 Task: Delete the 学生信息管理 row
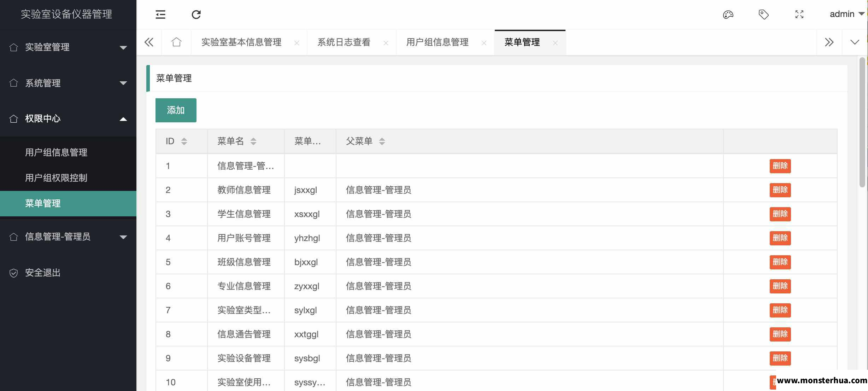click(780, 214)
